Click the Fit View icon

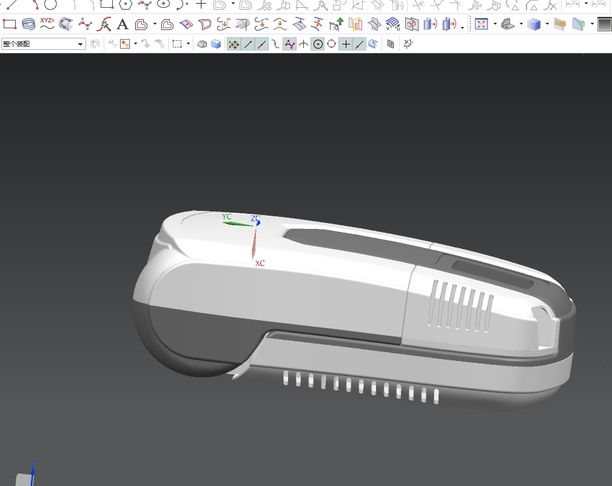tap(480, 24)
